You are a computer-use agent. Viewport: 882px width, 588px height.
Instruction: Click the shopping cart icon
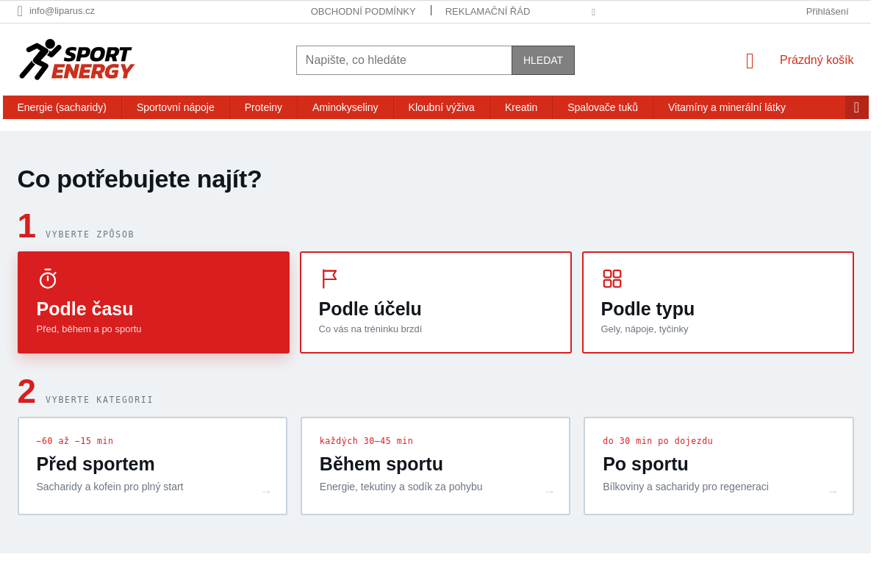click(750, 61)
